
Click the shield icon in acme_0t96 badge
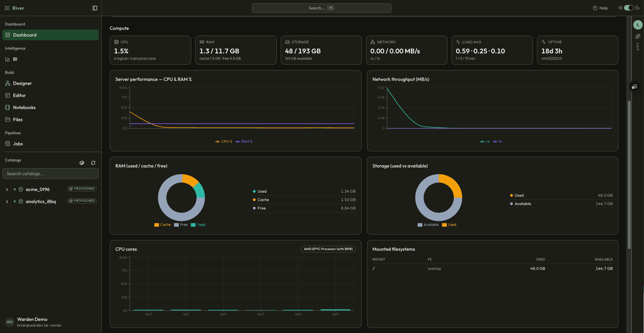71,189
